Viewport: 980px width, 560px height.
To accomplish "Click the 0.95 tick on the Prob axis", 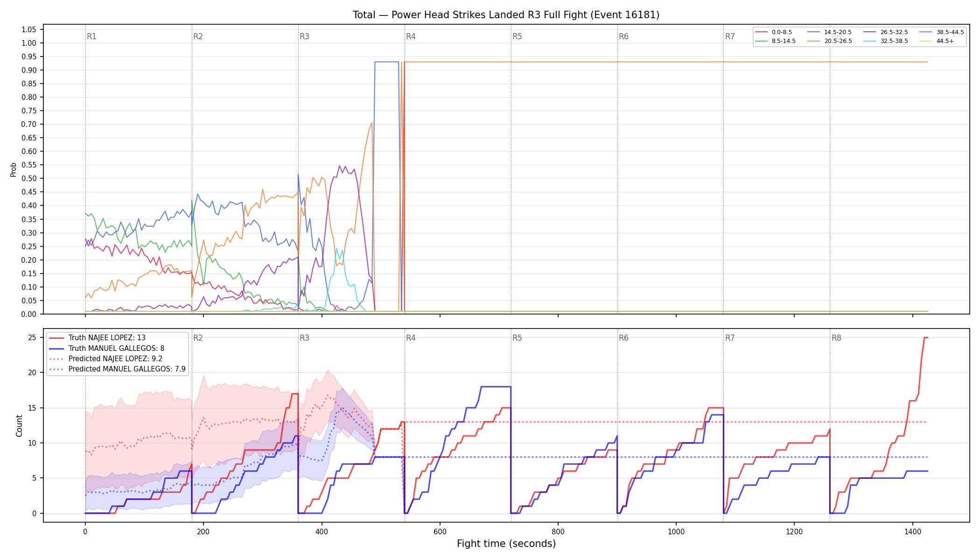I will pyautogui.click(x=29, y=57).
